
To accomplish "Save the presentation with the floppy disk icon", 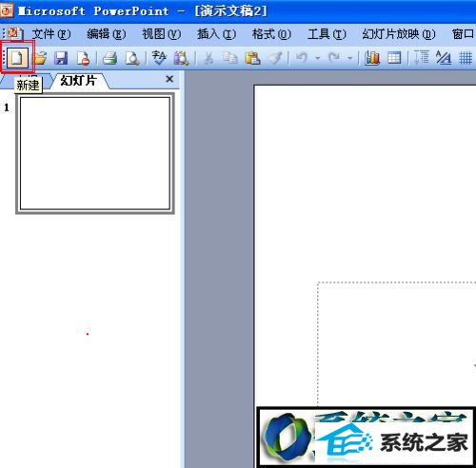I will point(61,58).
